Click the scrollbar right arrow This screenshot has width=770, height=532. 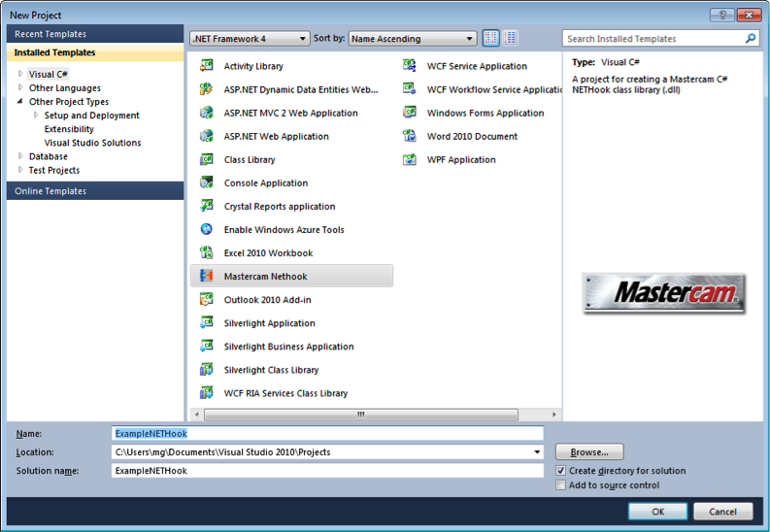pyautogui.click(x=553, y=415)
